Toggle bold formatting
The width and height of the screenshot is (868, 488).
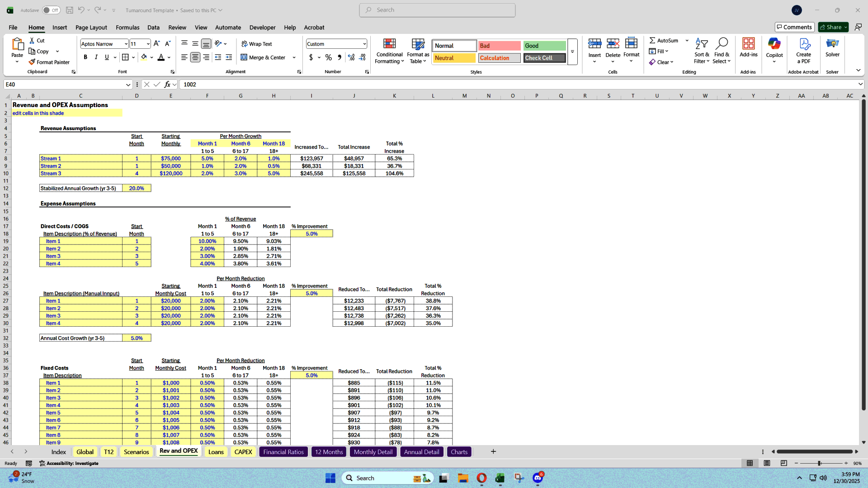pos(85,57)
